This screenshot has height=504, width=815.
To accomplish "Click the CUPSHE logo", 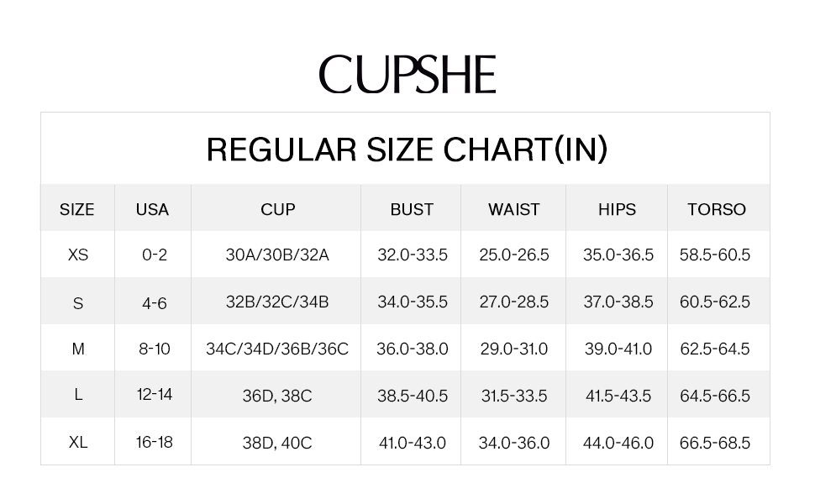I will pos(407,74).
